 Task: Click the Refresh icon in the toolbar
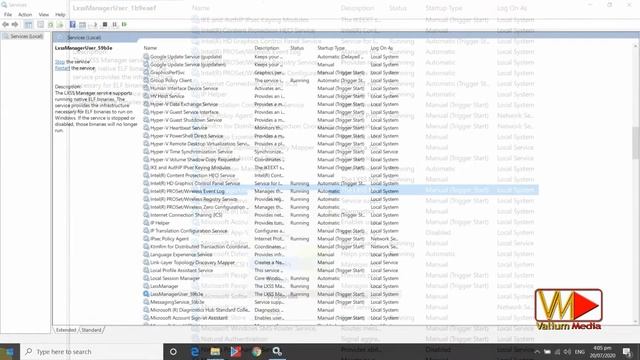[51, 24]
